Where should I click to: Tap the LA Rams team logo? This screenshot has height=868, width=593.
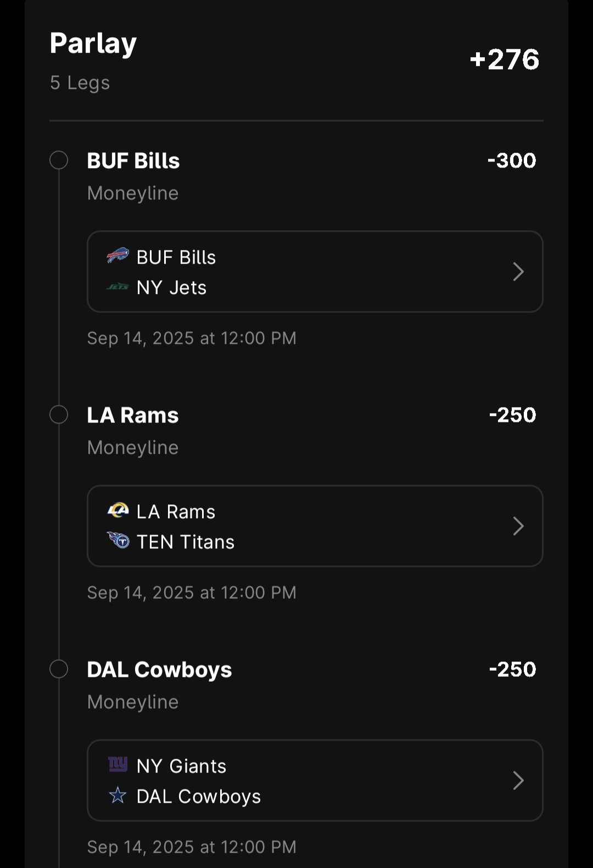(x=118, y=510)
